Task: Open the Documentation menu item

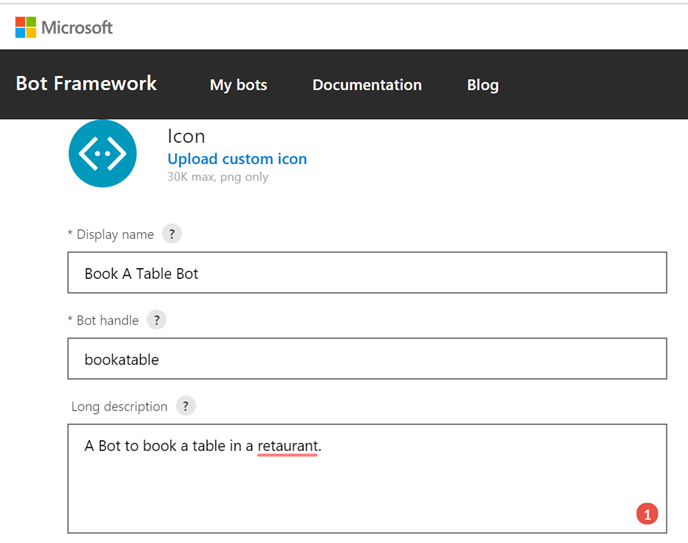Action: [x=367, y=85]
